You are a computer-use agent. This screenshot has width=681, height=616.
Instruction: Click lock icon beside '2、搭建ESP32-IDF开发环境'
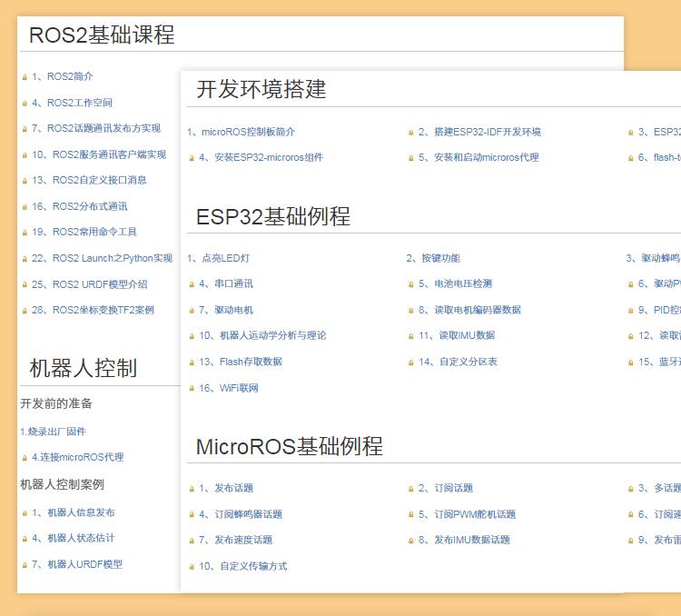410,133
